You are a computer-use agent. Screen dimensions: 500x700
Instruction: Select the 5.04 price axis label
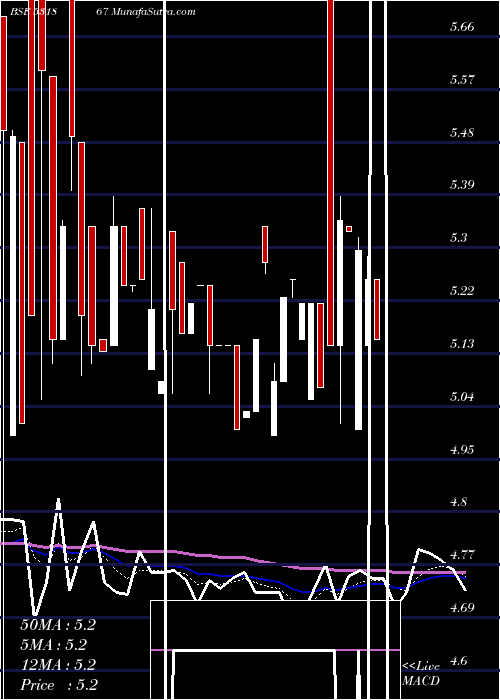(x=462, y=396)
